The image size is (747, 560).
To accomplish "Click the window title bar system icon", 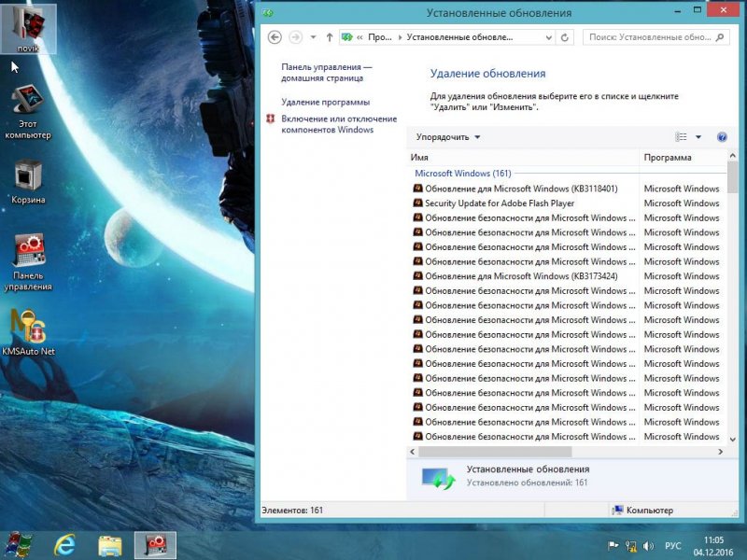I will 268,13.
